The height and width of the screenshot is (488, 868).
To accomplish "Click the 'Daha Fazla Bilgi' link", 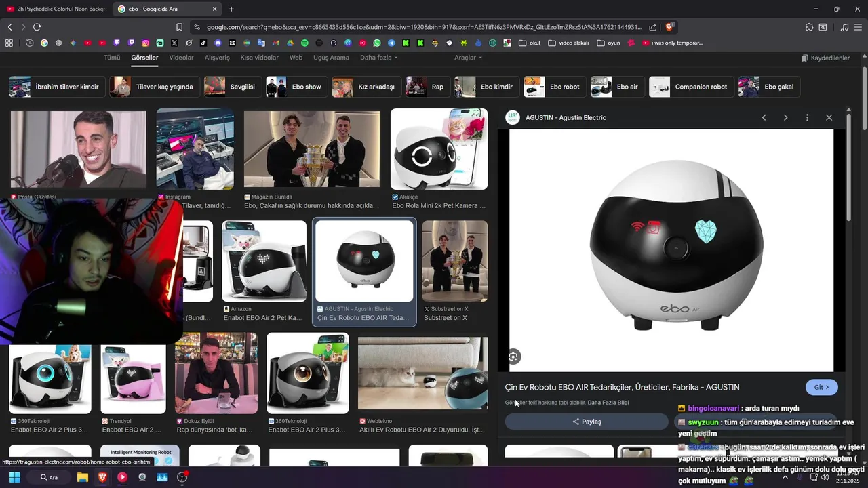I will tap(608, 403).
